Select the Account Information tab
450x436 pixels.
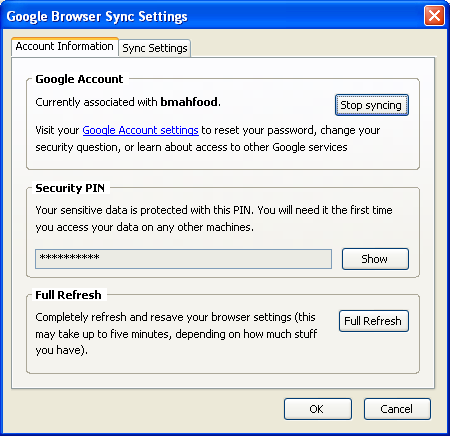pos(65,46)
